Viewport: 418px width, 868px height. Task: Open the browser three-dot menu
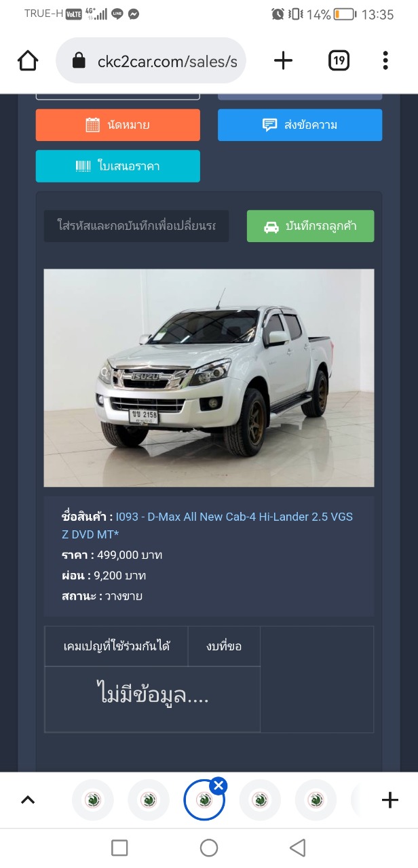tap(385, 61)
